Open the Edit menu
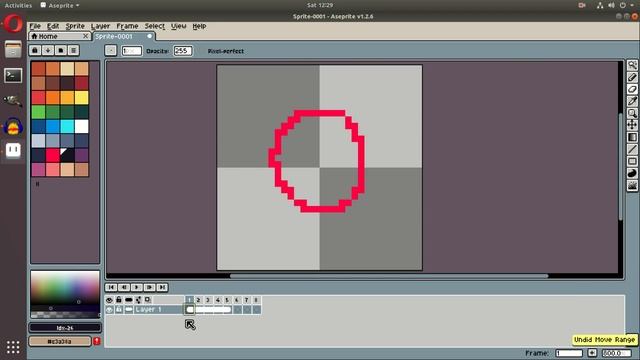The width and height of the screenshot is (640, 360). (x=53, y=26)
